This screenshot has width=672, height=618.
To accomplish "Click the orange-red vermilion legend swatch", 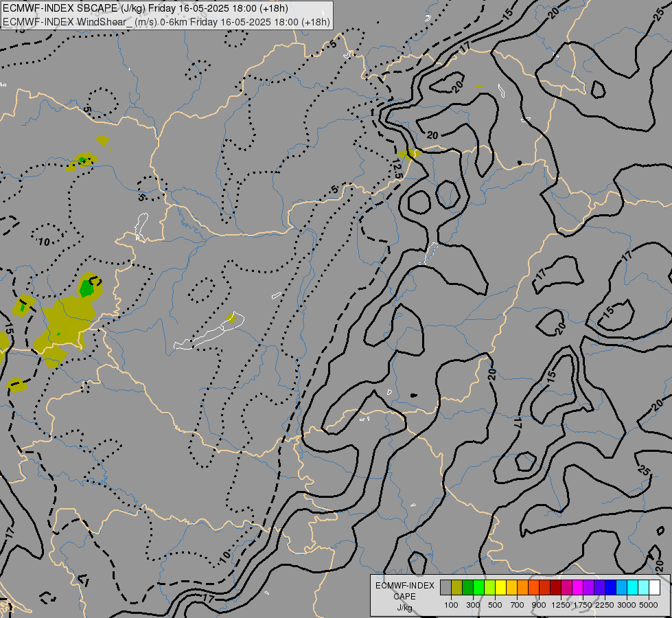I will [533, 587].
